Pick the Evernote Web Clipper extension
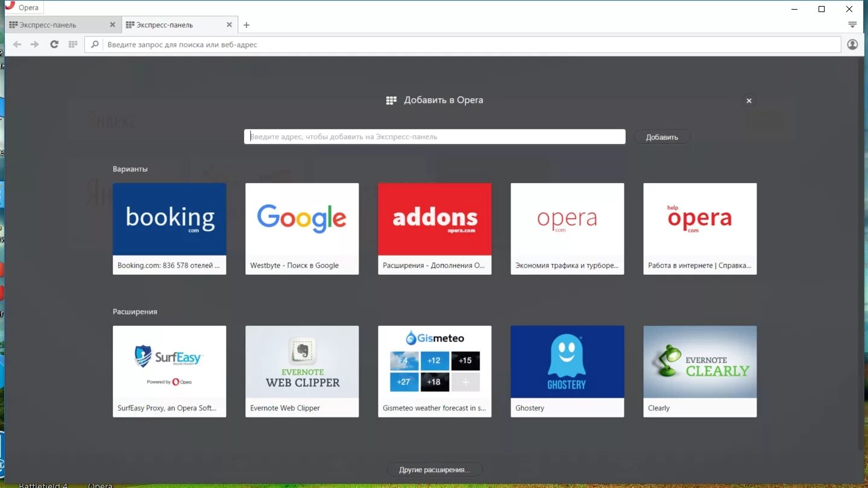 302,372
